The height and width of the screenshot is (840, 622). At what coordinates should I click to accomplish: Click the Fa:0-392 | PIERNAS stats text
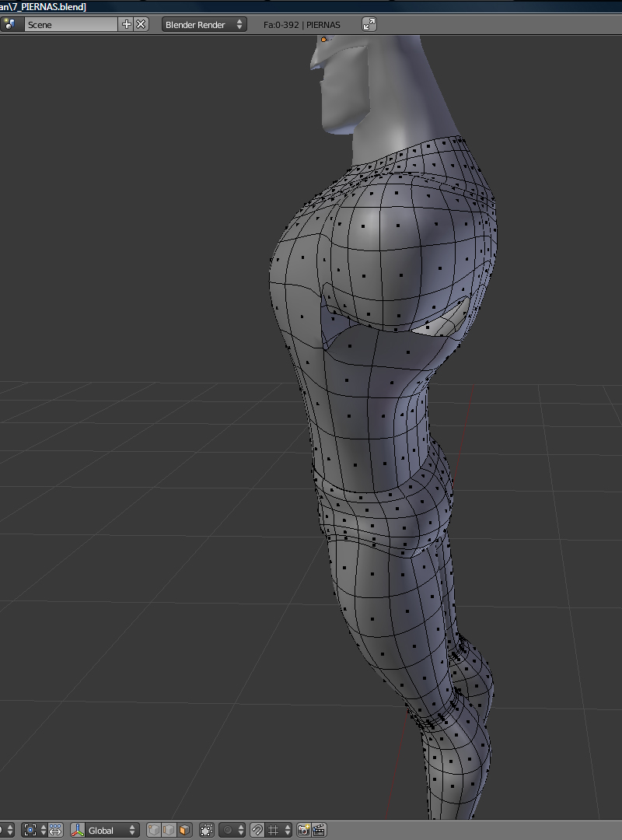302,25
